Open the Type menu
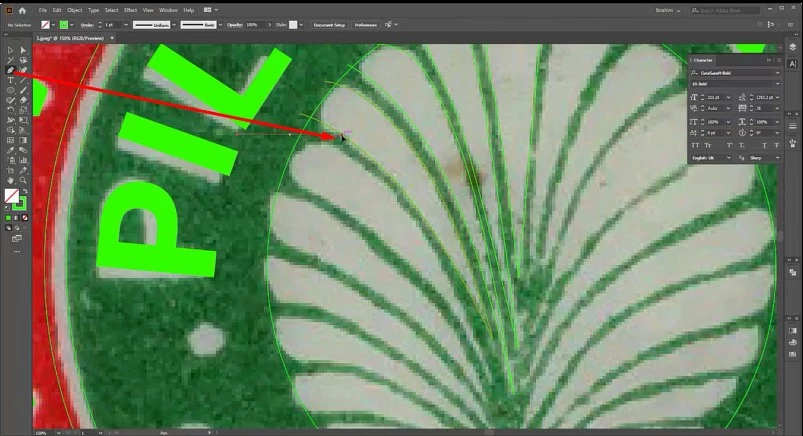The image size is (803, 436). 93,10
